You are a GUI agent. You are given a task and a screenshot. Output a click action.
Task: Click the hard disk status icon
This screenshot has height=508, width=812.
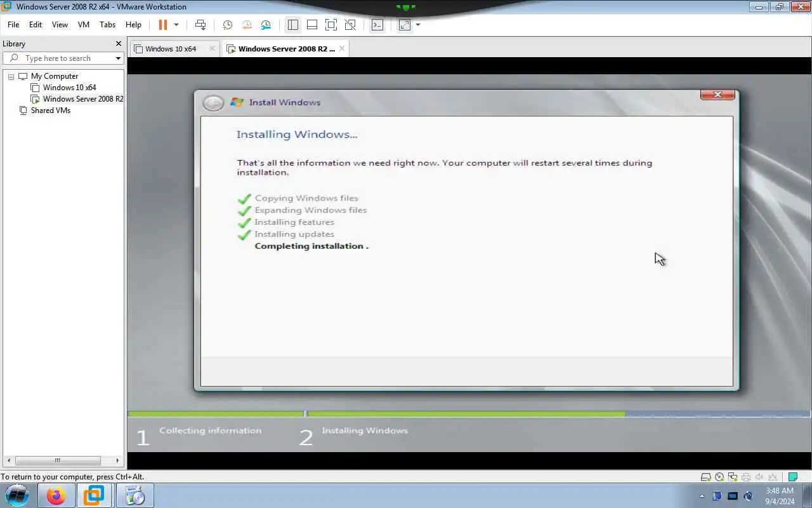[x=705, y=477]
